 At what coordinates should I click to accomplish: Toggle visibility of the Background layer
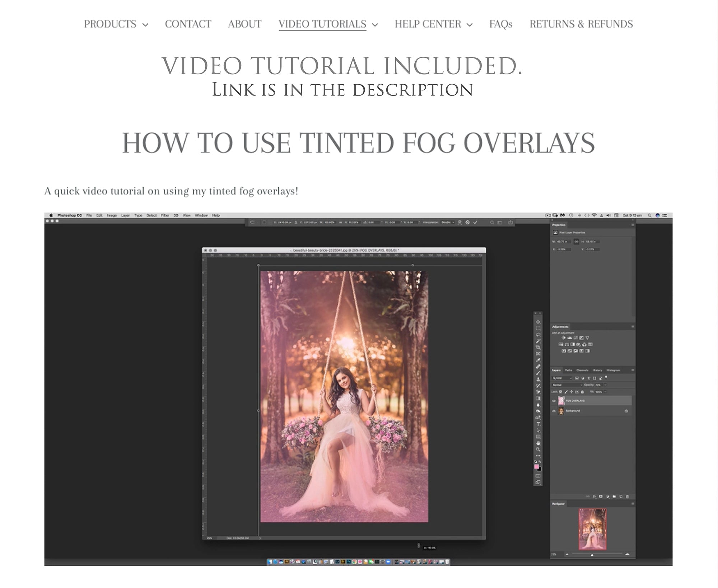(554, 411)
